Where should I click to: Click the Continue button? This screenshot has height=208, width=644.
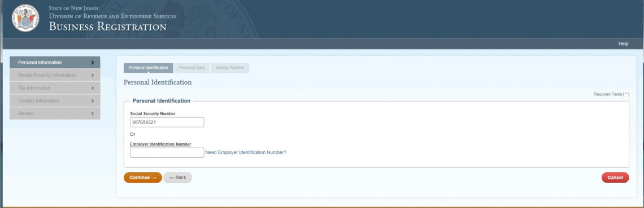(x=142, y=178)
